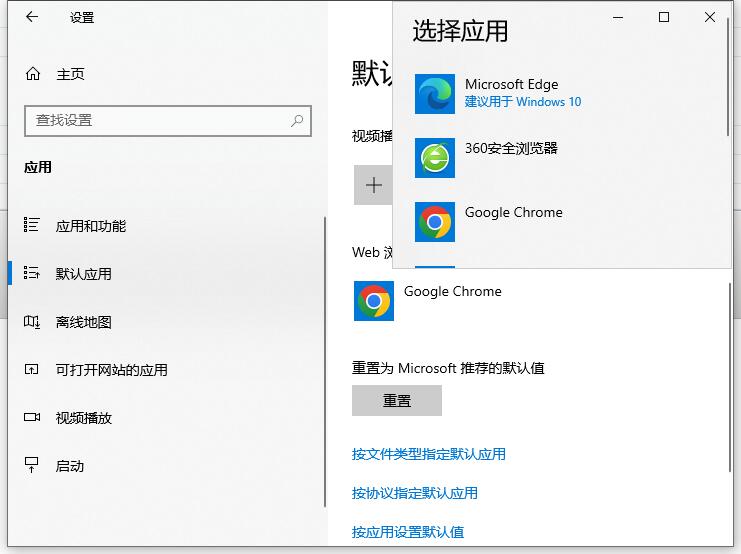Maximize the Settings window

click(x=663, y=17)
